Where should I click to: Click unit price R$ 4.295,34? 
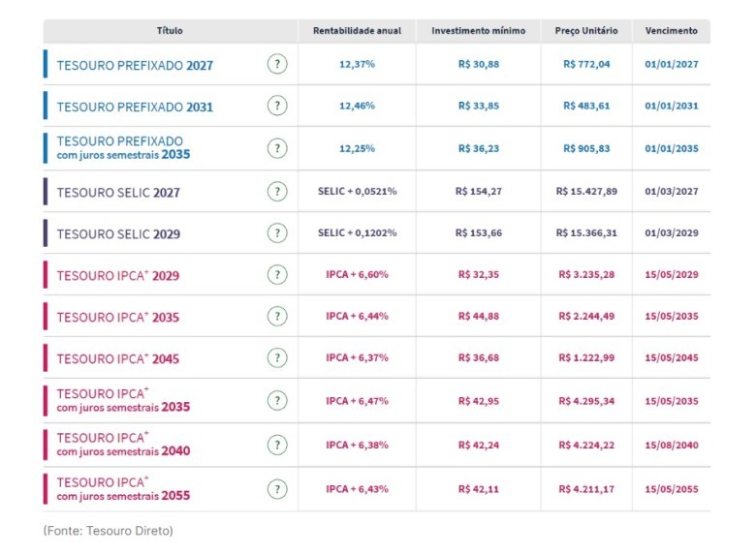(x=586, y=401)
